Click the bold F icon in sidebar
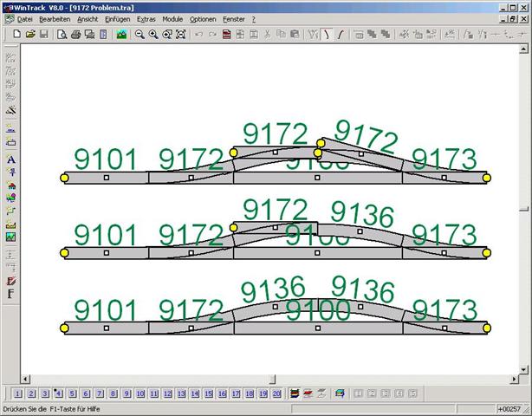Screen dimensions: 532x416 (x=10, y=294)
